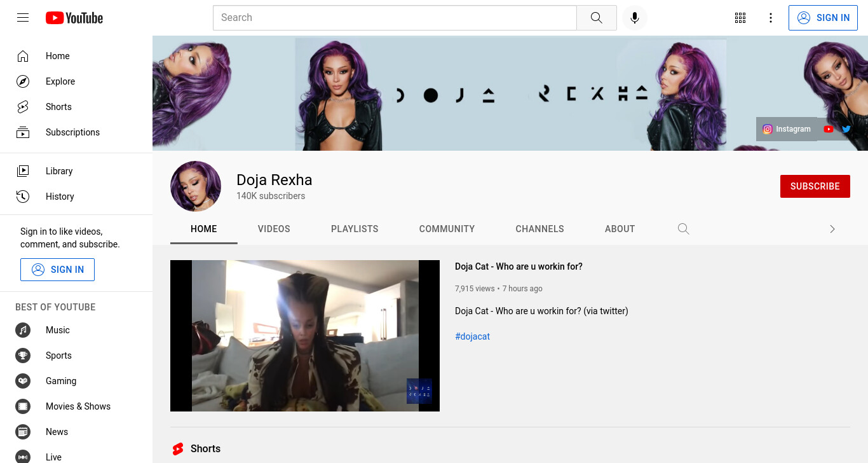Open the hamburger guide menu

23,18
